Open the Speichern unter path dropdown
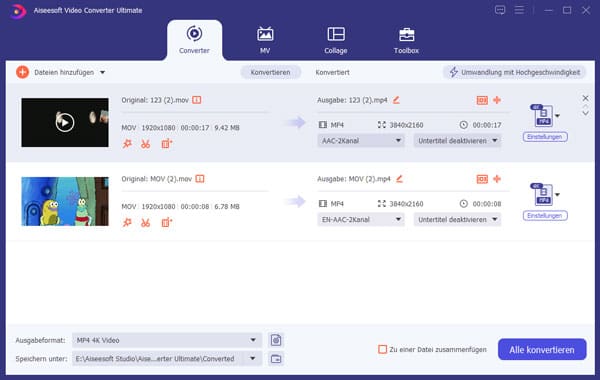This screenshot has width=600, height=380. point(167,359)
